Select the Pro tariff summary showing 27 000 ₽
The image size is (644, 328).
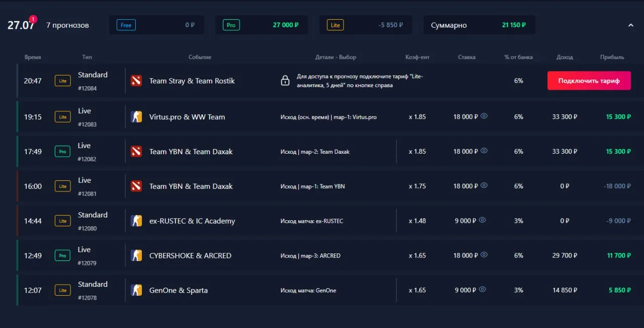262,25
